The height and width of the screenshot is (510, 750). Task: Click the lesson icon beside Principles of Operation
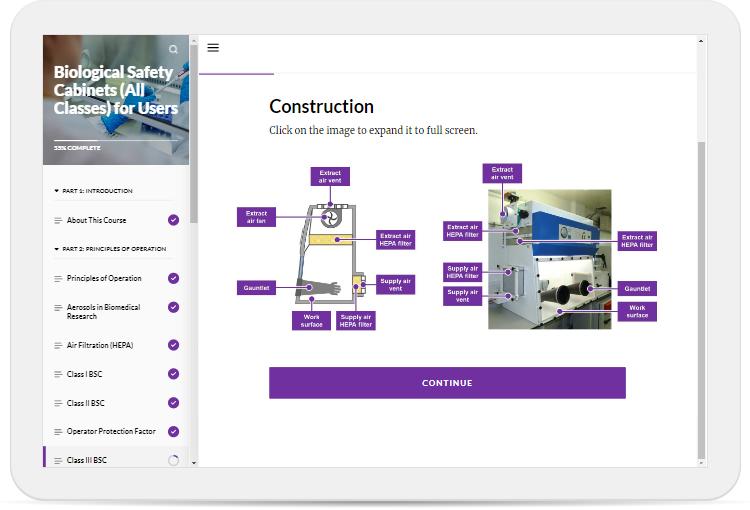pyautogui.click(x=58, y=278)
